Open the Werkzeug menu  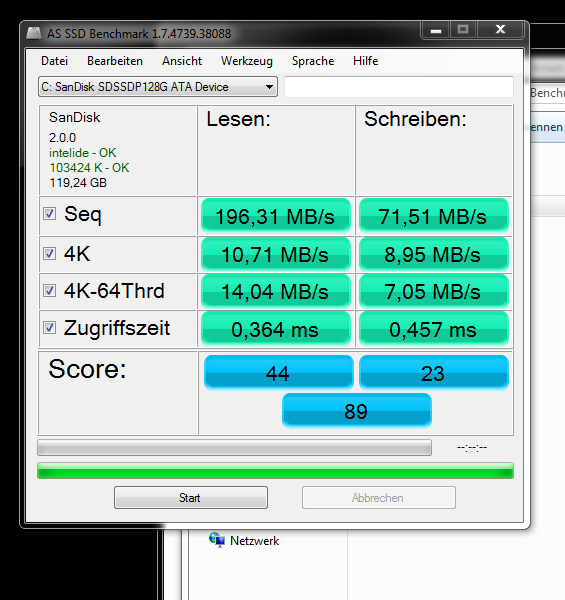pos(247,61)
